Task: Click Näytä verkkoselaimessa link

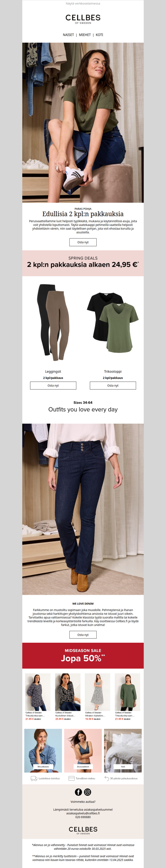Action: 83,3
